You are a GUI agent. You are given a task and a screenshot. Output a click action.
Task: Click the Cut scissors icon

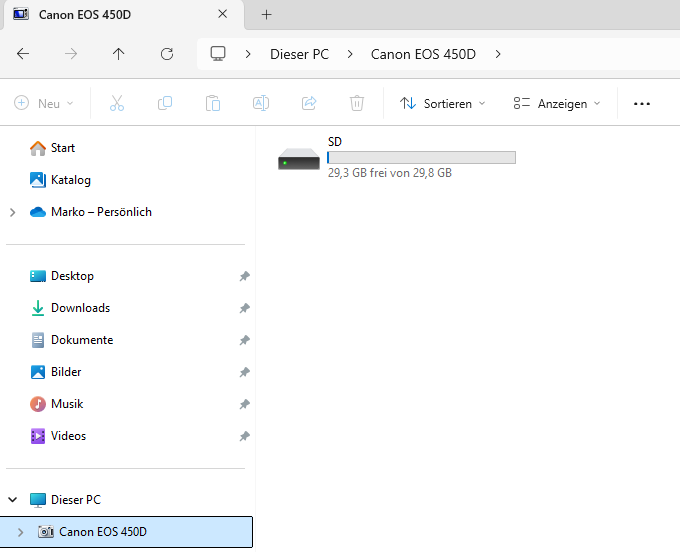point(117,103)
